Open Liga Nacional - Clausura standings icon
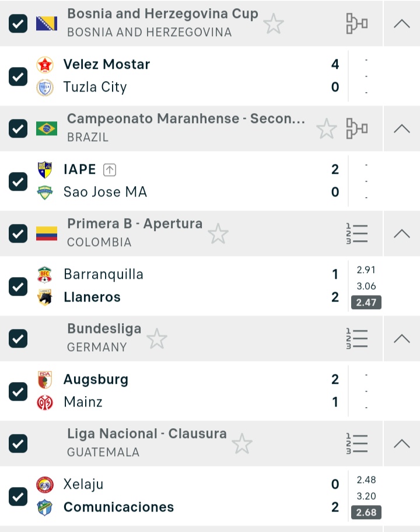This screenshot has height=532, width=420. pos(356,443)
